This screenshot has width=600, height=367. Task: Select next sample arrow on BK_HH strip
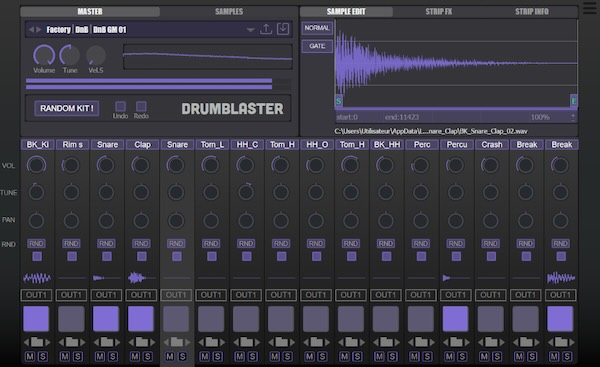[397, 342]
